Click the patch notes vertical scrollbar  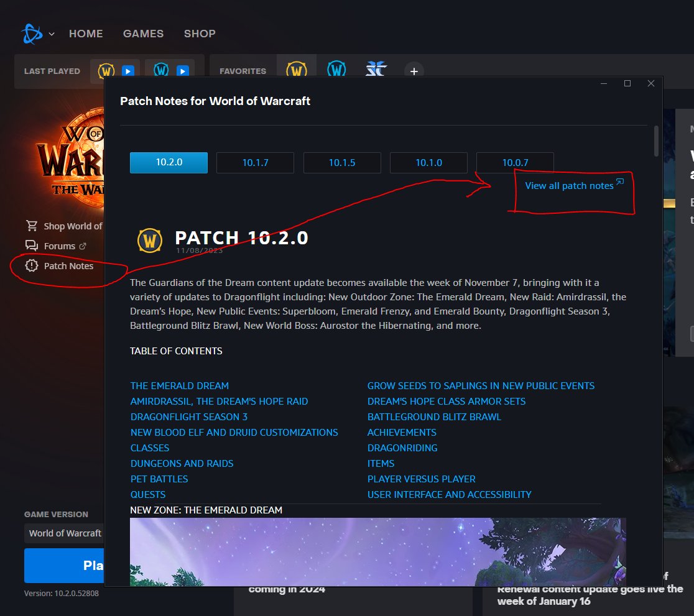coord(656,140)
